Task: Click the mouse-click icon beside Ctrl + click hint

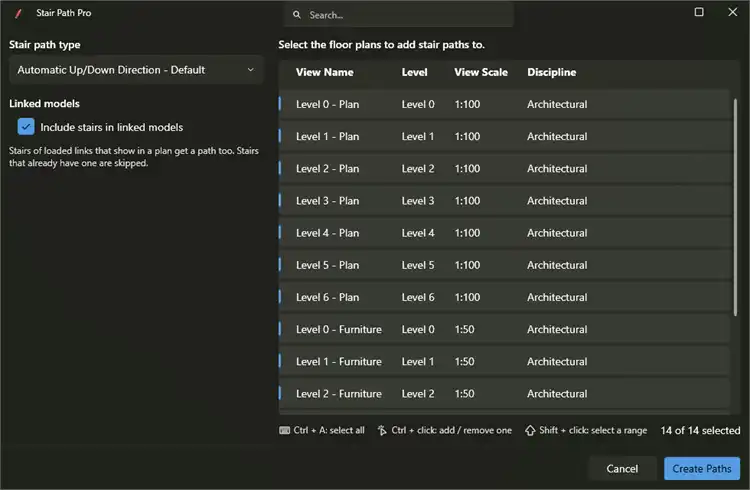Action: click(x=382, y=430)
